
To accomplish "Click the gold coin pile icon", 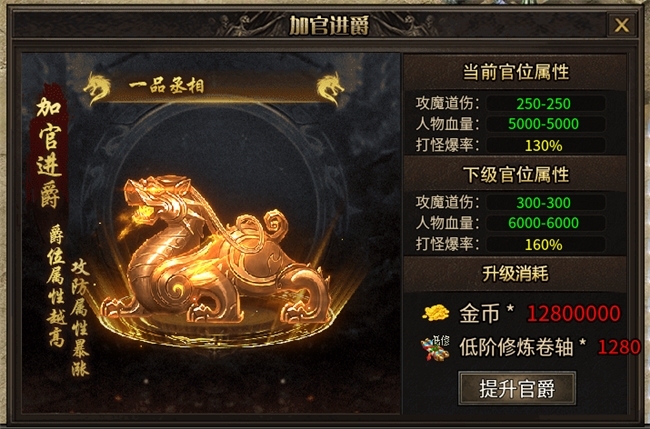I will (x=435, y=313).
